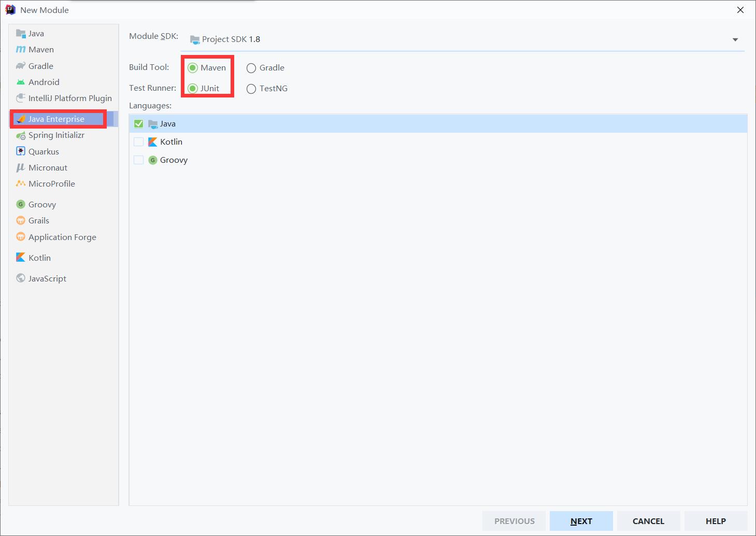Screen dimensions: 756x536
Task: Click the Gradle elephant icon in sidebar
Action: tap(21, 66)
